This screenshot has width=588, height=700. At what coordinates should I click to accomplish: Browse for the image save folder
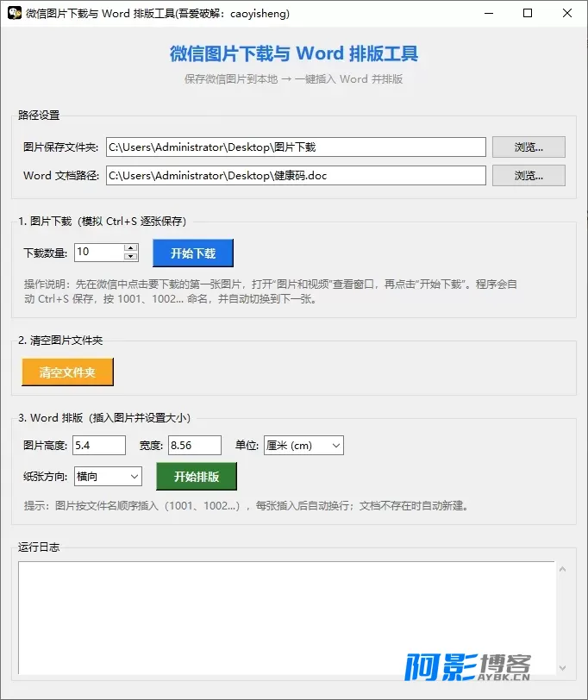click(529, 147)
